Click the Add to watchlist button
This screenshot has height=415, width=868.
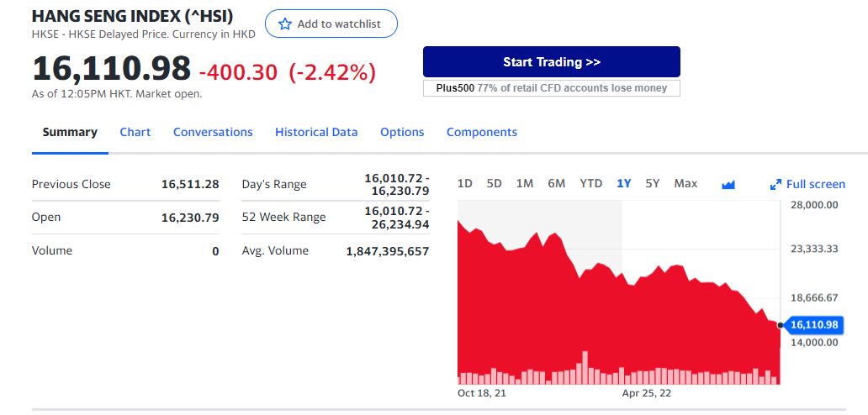pyautogui.click(x=331, y=24)
